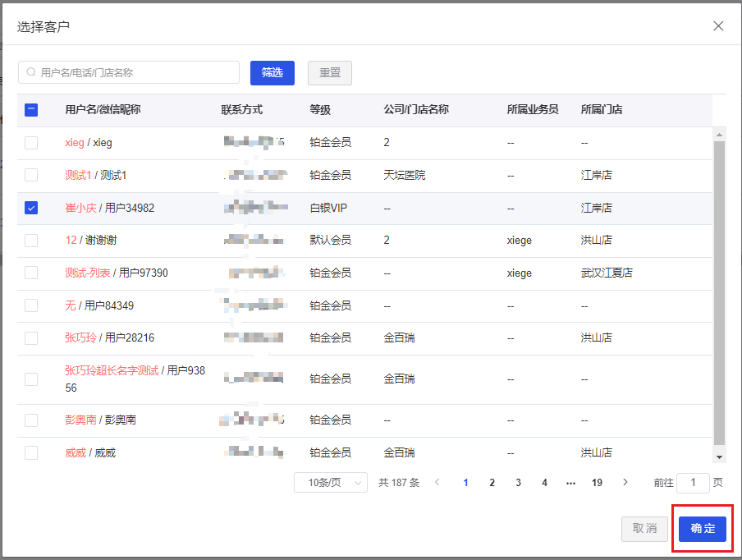Close the 选择客户 dialog
This screenshot has height=560, width=742.
[718, 25]
